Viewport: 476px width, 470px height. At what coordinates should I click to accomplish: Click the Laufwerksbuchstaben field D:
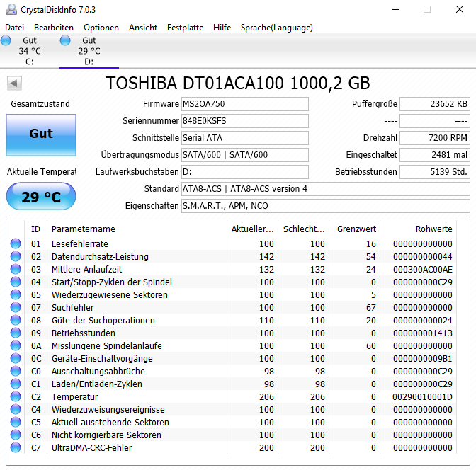245,172
